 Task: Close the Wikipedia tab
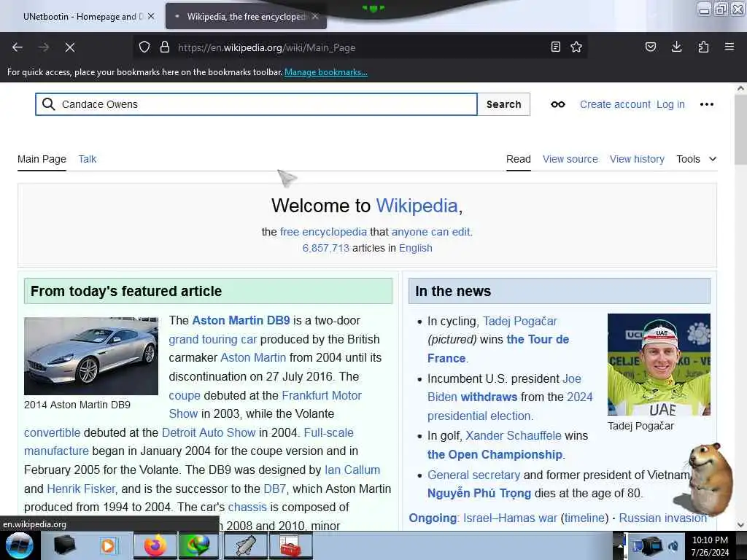(315, 16)
